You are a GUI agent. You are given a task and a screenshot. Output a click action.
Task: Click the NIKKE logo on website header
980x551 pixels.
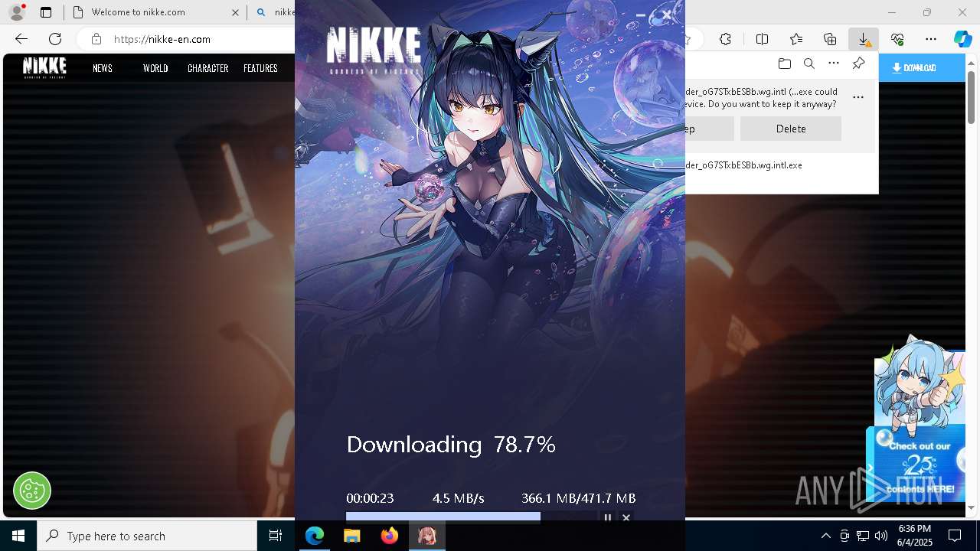point(44,67)
